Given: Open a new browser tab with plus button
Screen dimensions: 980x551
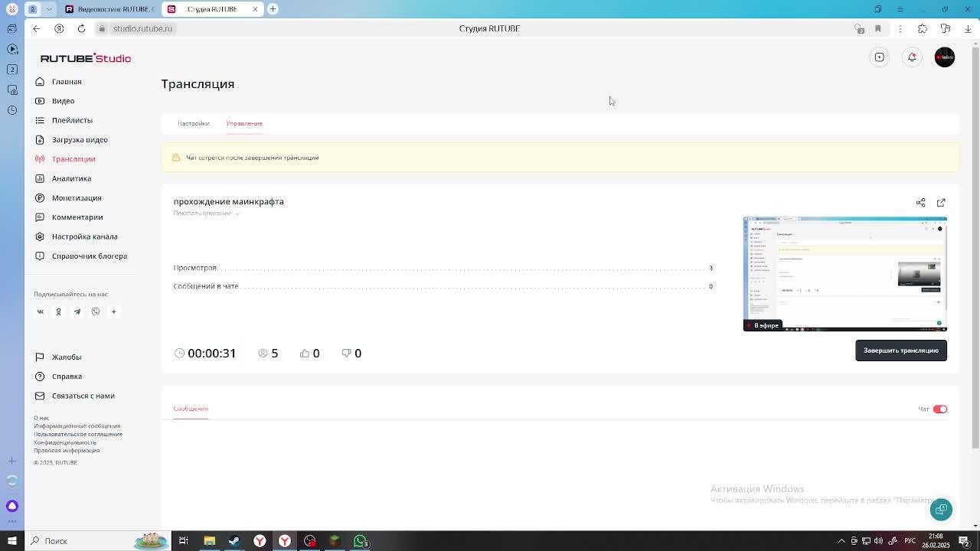Looking at the screenshot, I should [273, 9].
